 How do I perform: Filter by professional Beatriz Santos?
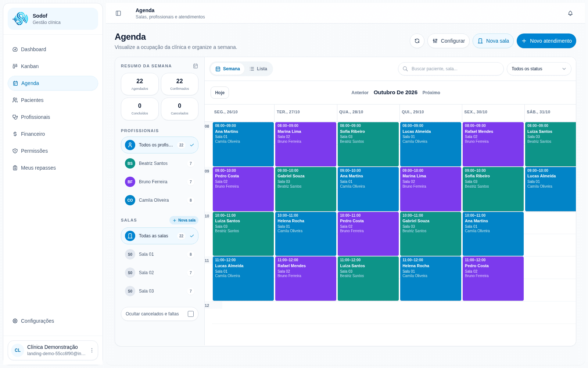pyautogui.click(x=159, y=163)
